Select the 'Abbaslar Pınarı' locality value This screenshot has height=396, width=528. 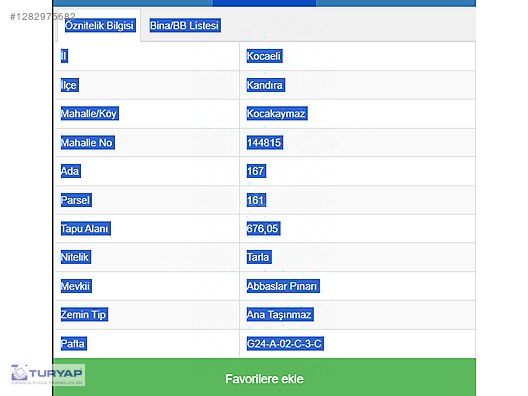pyautogui.click(x=283, y=286)
